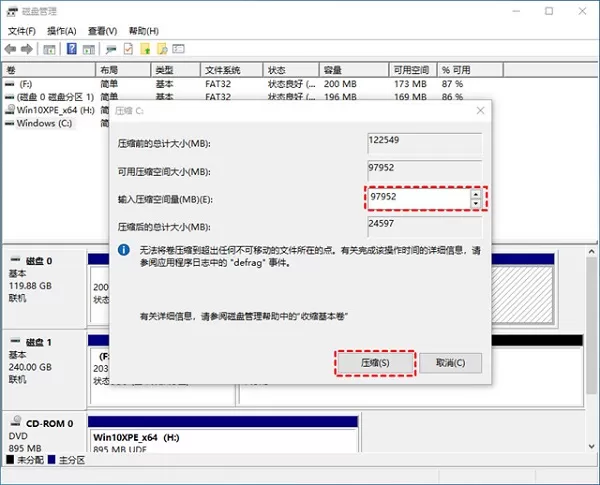
Task: Click the available shrink space field 97952
Action: (424, 171)
